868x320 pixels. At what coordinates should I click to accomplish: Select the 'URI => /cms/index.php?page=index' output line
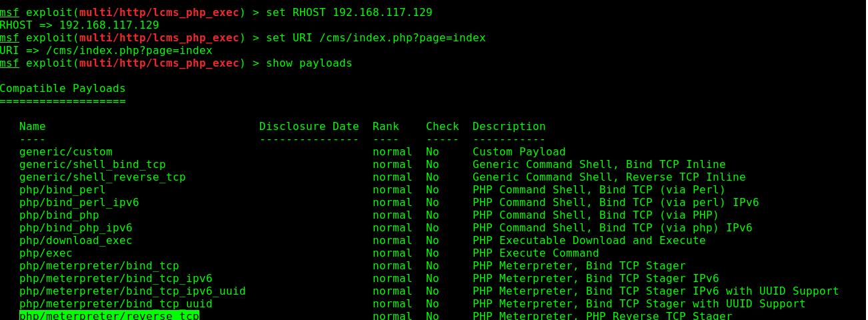tap(106, 51)
